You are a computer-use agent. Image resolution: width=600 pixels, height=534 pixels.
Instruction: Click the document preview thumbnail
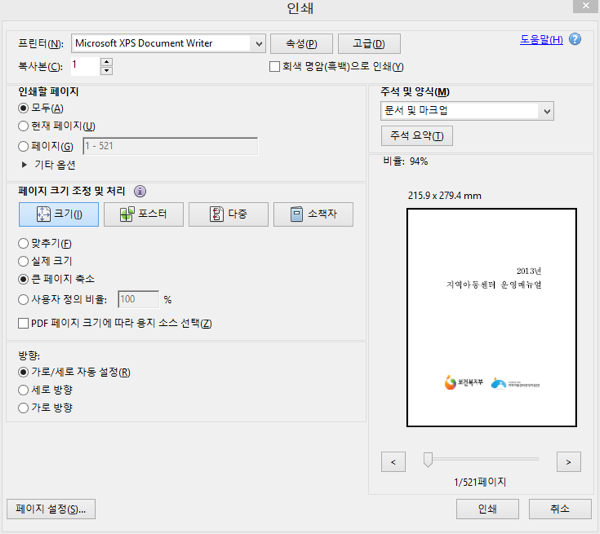[x=491, y=317]
